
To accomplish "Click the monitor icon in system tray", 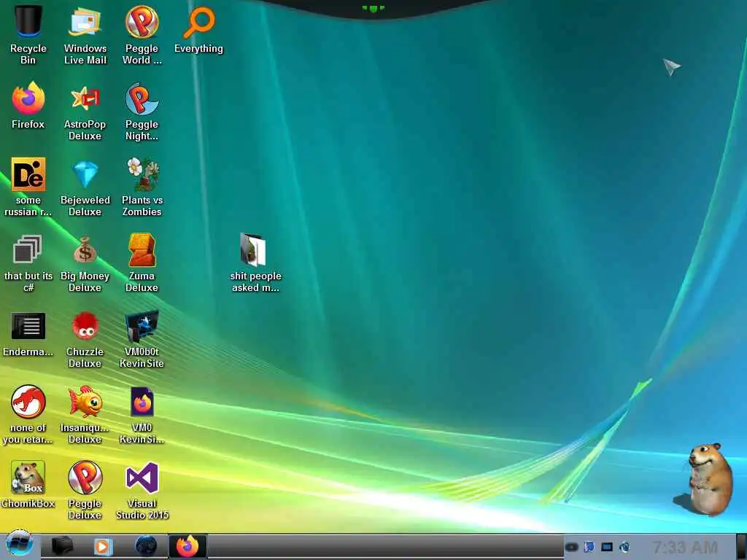I will 606,547.
